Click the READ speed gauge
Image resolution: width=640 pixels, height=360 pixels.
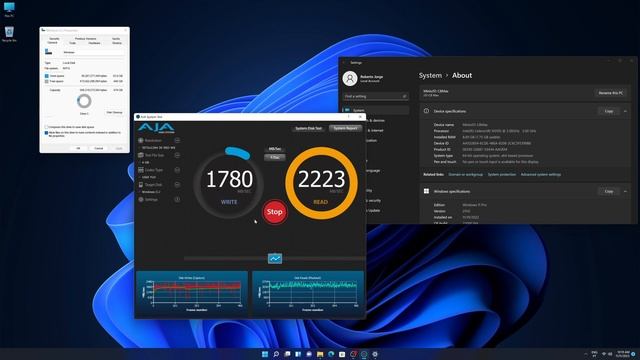(x=321, y=182)
